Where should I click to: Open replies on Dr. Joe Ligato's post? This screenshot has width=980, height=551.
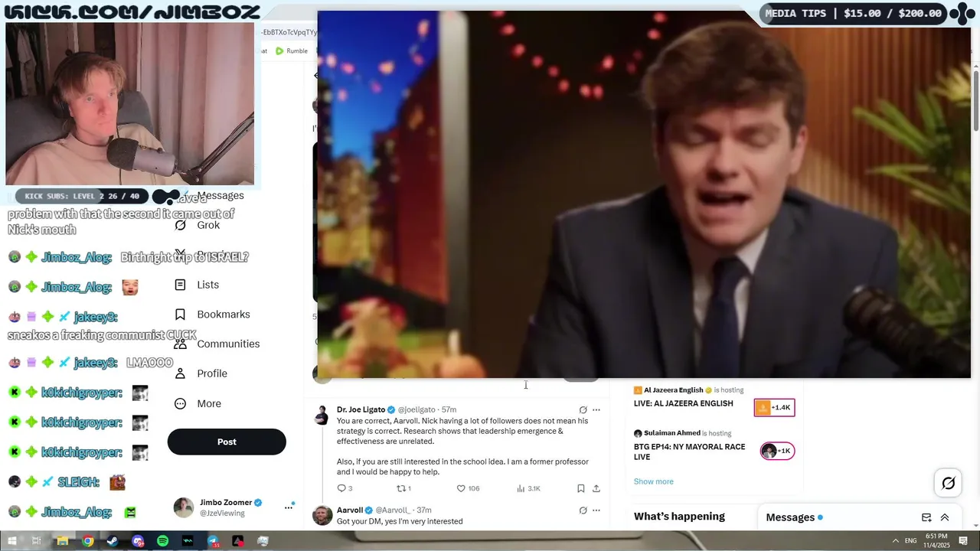[345, 488]
